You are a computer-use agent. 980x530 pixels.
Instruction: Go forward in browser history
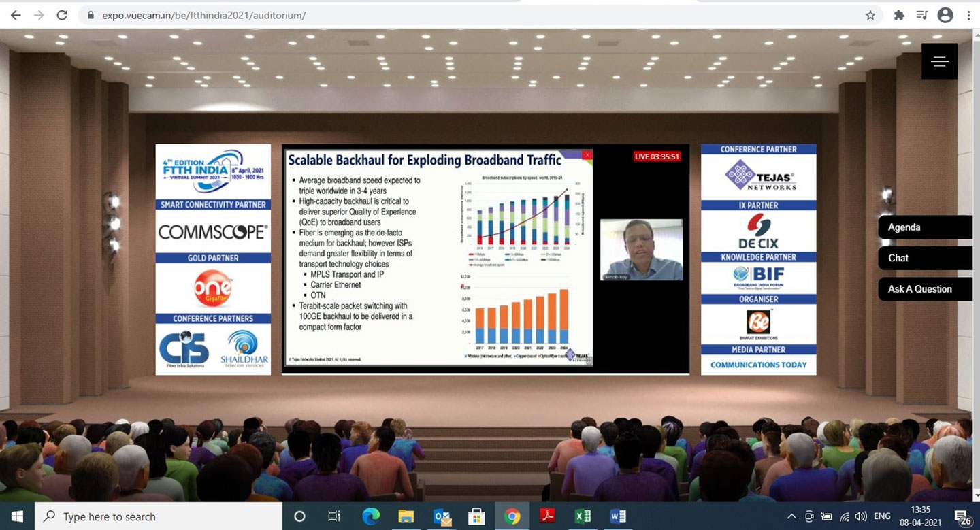click(x=39, y=15)
